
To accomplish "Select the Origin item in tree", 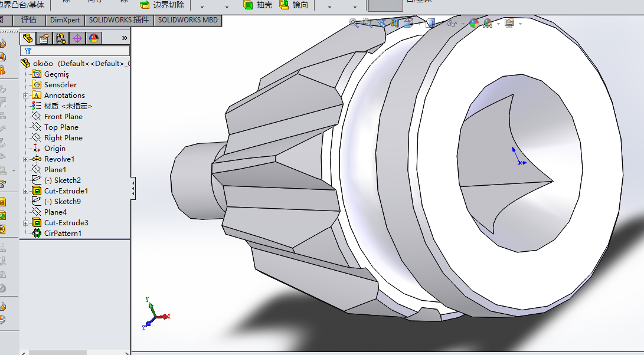I will click(49, 148).
